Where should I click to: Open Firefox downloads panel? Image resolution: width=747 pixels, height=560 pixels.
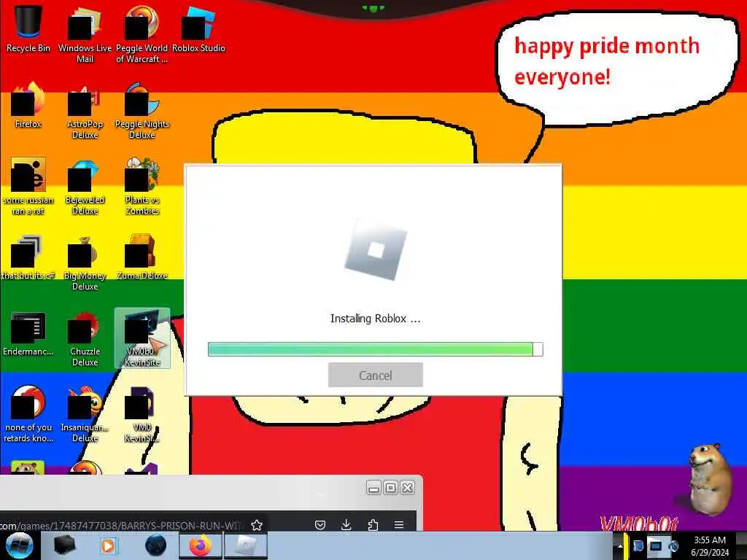pyautogui.click(x=347, y=525)
